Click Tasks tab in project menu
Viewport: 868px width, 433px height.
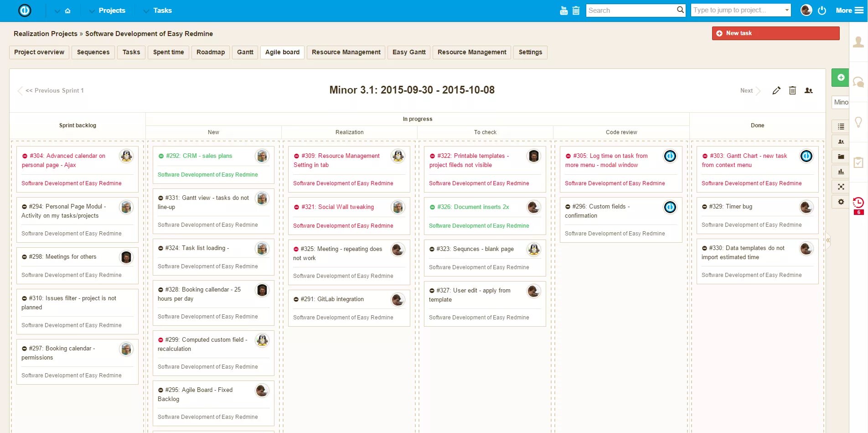pos(131,52)
